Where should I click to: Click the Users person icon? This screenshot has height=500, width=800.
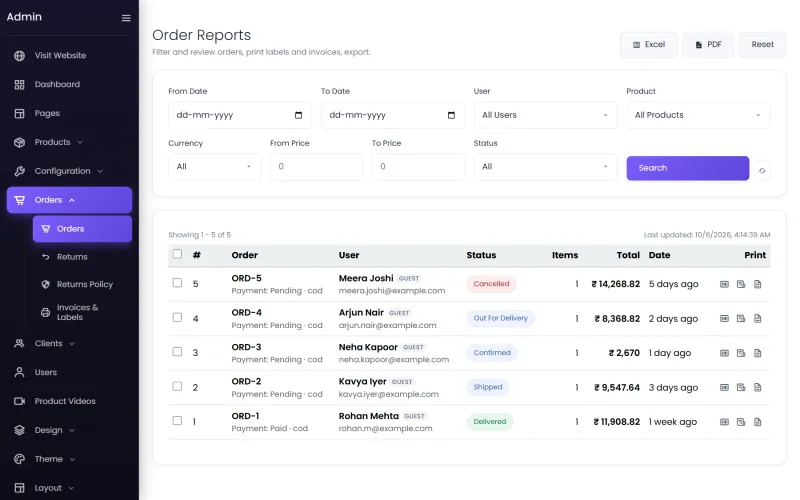tap(19, 372)
